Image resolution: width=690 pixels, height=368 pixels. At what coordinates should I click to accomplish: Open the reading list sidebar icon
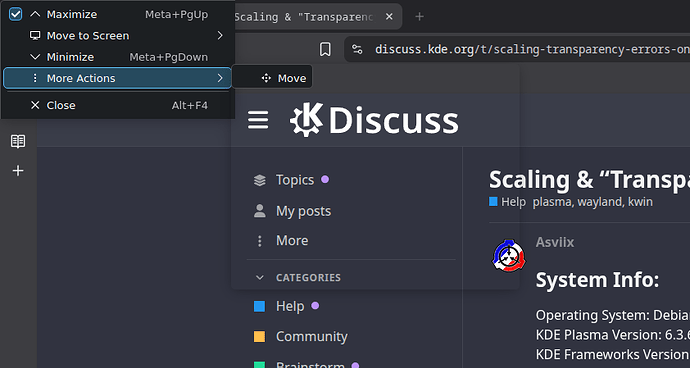coord(18,141)
